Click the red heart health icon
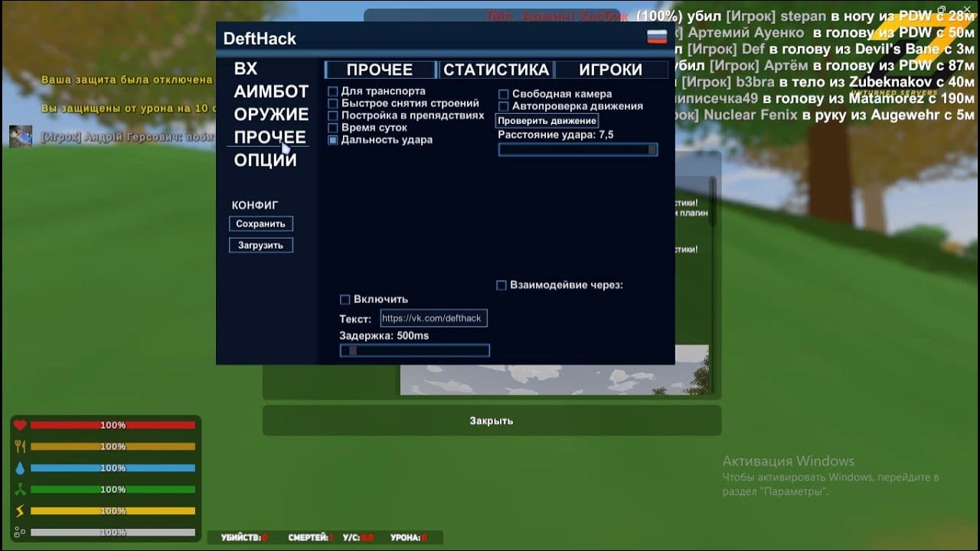The image size is (980, 551). pyautogui.click(x=20, y=425)
